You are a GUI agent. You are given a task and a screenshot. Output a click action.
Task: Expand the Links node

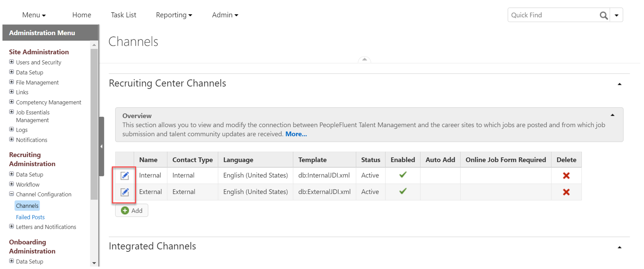click(x=11, y=92)
